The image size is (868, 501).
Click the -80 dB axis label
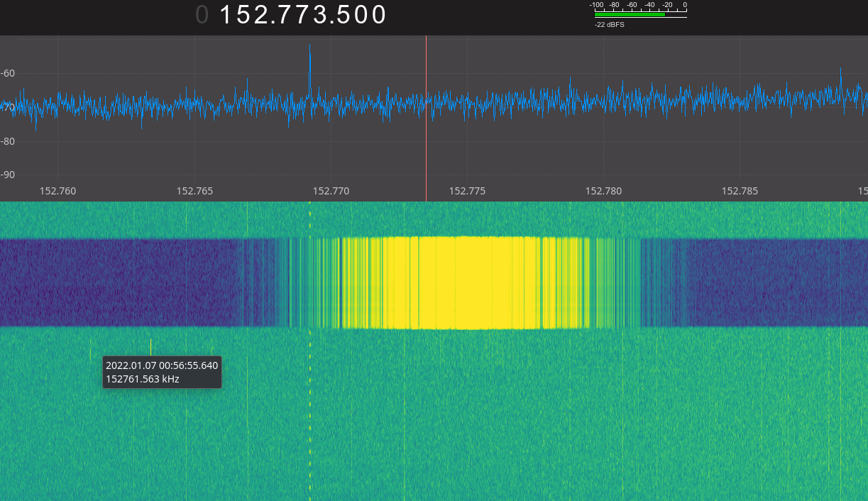tap(8, 141)
